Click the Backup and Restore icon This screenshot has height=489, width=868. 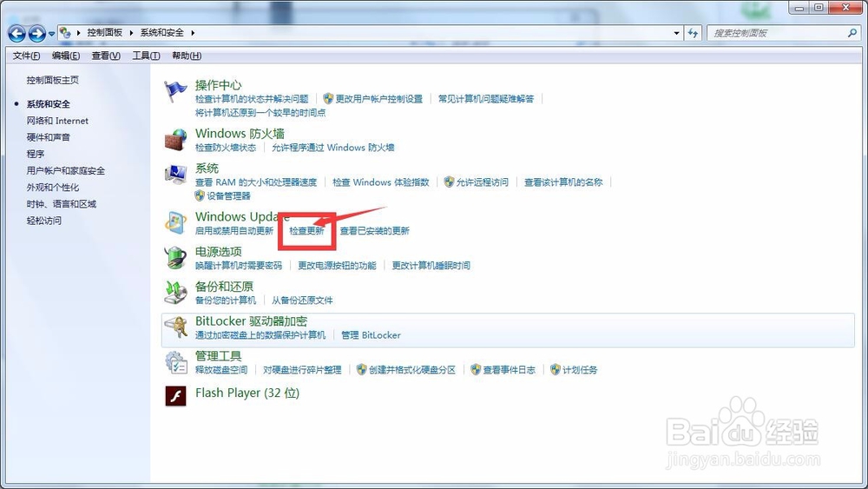(x=175, y=293)
